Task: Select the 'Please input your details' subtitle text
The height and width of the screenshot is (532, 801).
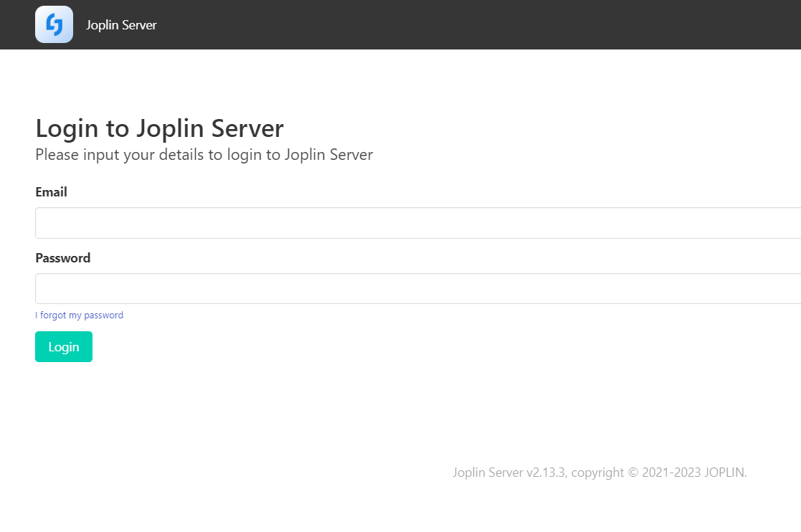Action: [204, 155]
